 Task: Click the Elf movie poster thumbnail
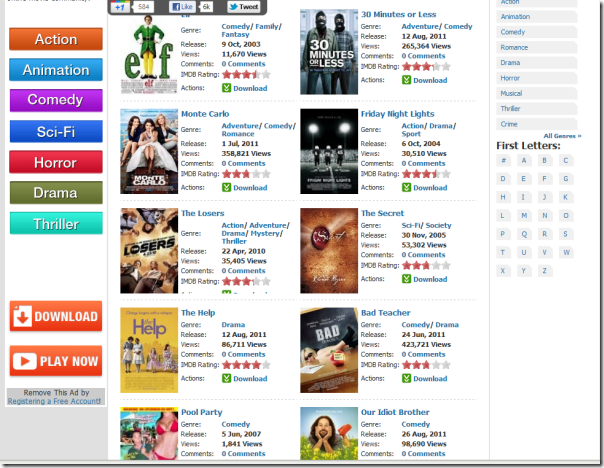tap(149, 54)
